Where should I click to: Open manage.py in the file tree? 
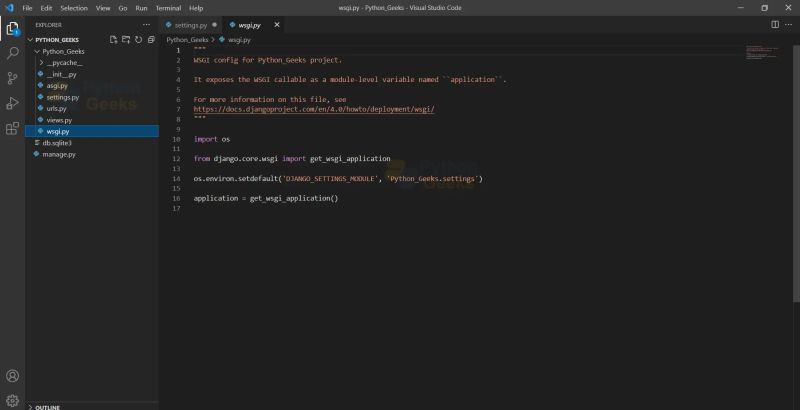click(x=59, y=155)
